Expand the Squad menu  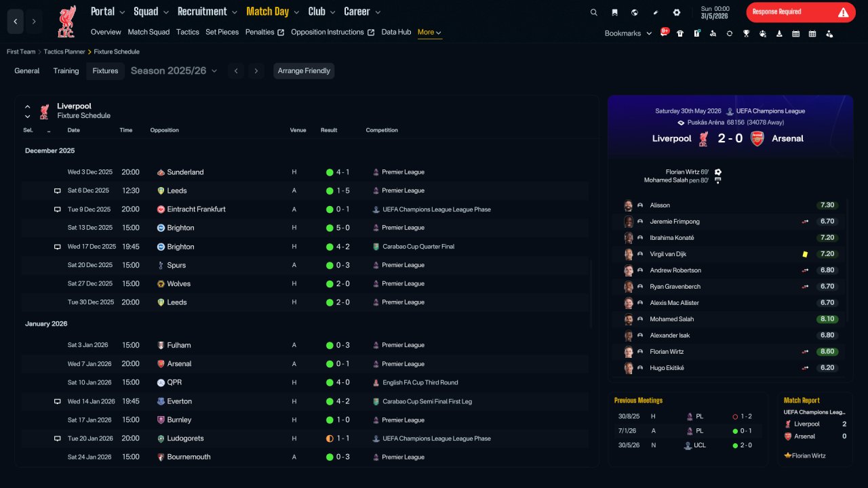(151, 12)
